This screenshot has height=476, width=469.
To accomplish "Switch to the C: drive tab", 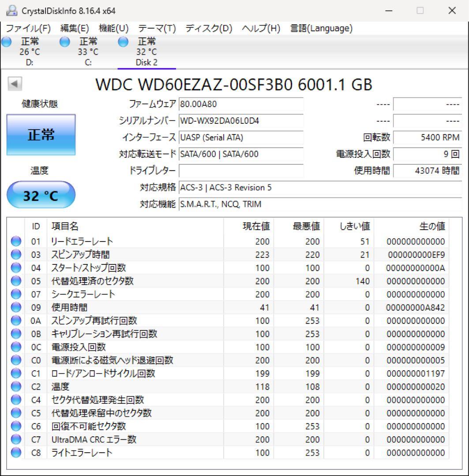I will 88,62.
